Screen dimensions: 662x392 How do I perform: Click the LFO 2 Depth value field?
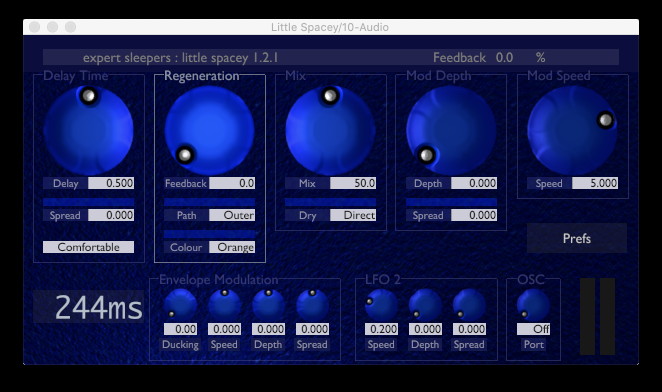tap(425, 329)
